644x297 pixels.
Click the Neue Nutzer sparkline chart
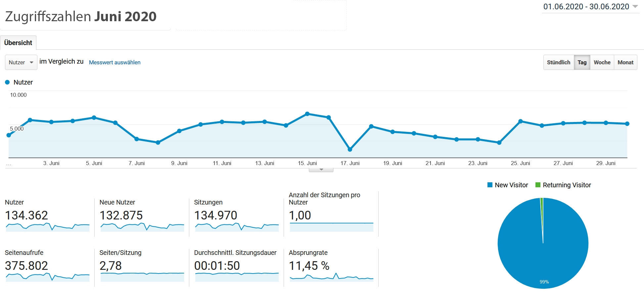[x=142, y=227]
